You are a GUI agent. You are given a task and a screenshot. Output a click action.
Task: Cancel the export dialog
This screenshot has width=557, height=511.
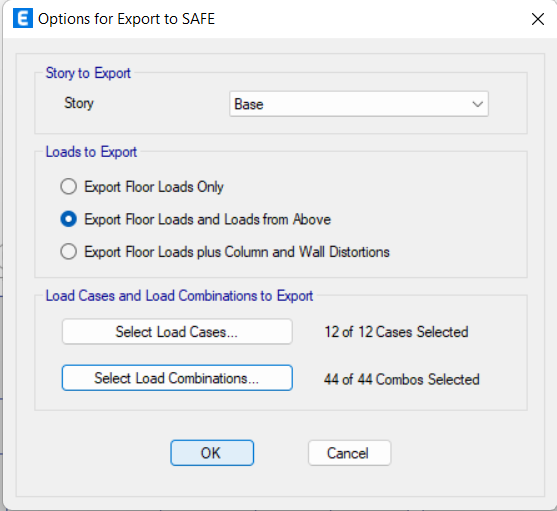350,453
